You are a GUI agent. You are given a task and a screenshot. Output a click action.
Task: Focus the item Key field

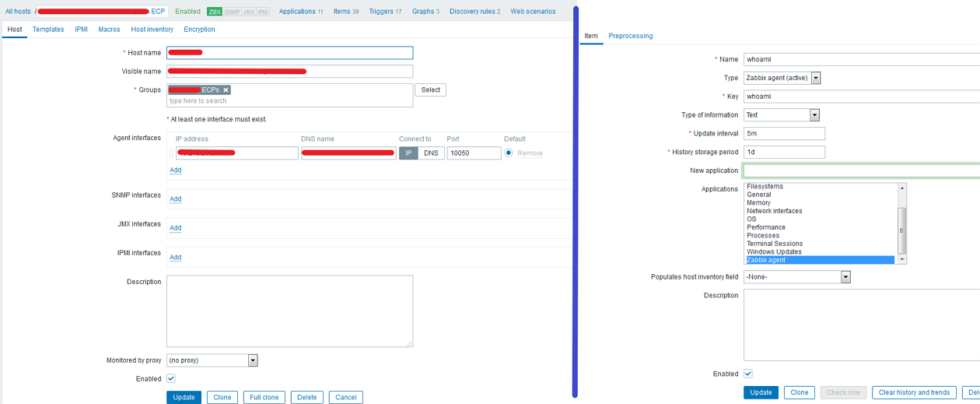coord(862,97)
